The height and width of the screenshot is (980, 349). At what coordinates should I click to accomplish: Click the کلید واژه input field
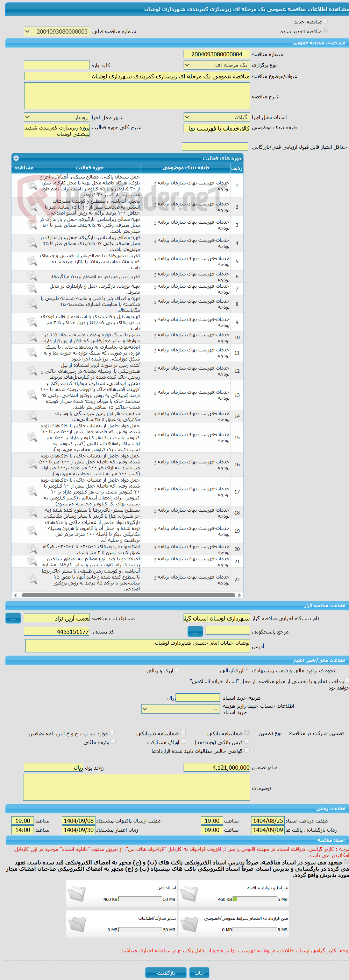point(57,65)
